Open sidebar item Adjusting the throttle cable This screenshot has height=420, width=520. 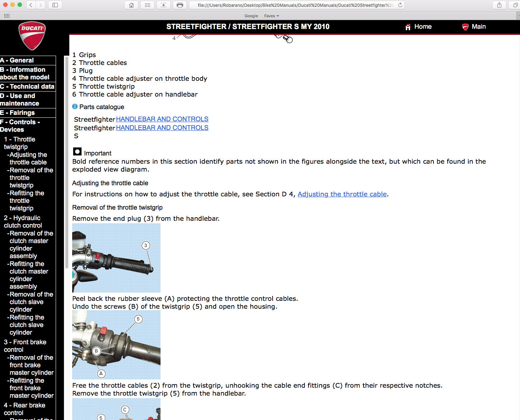pos(28,158)
